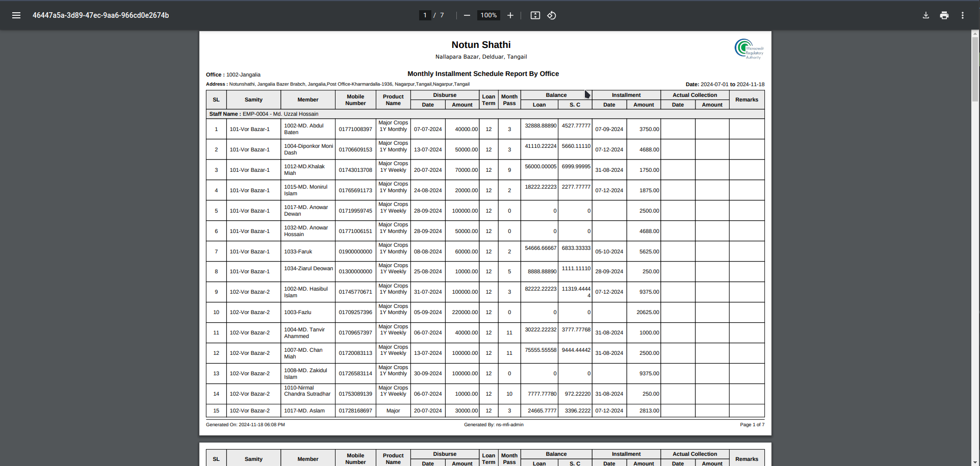
Task: Click the member '1032-MD. Anowar Hossain'
Action: click(306, 231)
